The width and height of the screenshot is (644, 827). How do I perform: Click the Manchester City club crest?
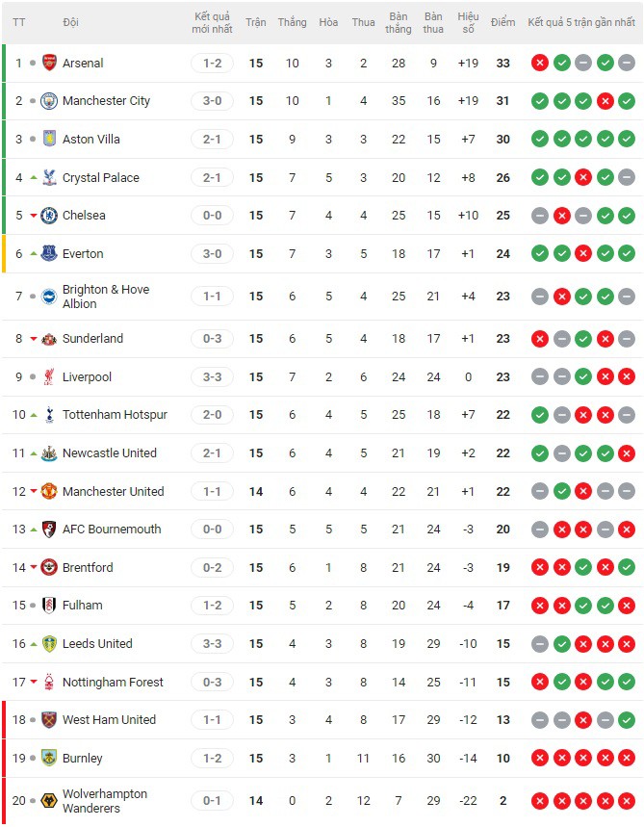pyautogui.click(x=49, y=101)
